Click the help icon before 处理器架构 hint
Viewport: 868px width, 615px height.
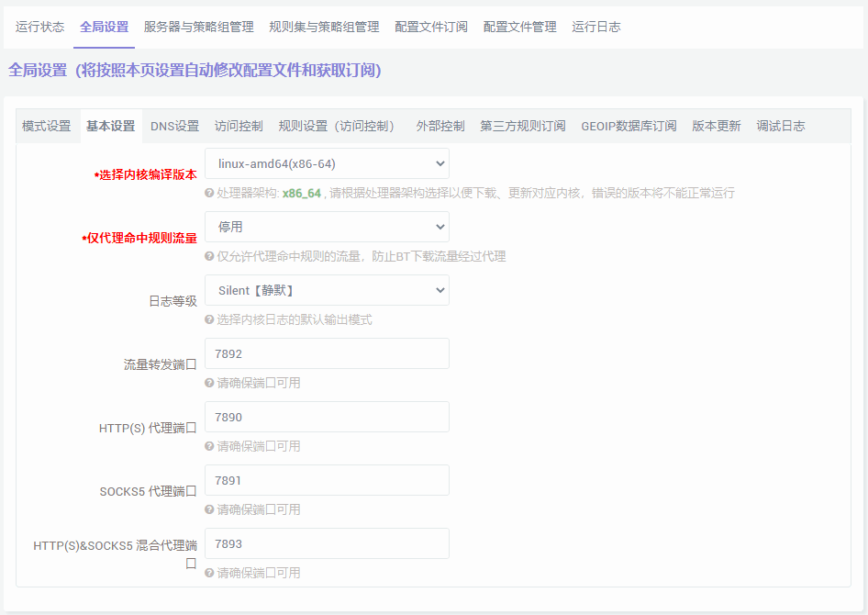(x=209, y=193)
